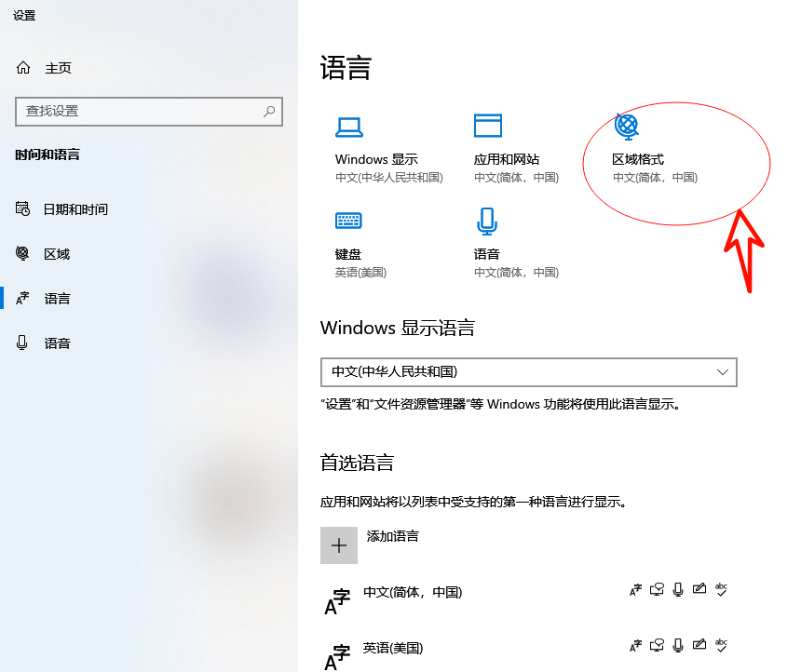Click the Windows 显示 laptop icon
Viewport: 801px width, 672px height.
pos(349,128)
